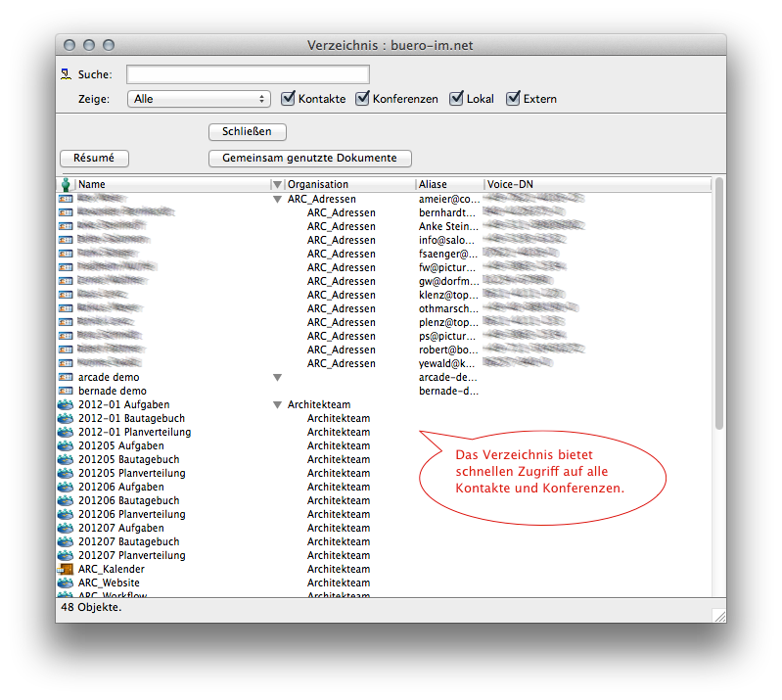Sort by the Name column header
This screenshot has height=700, width=782.
point(171,184)
